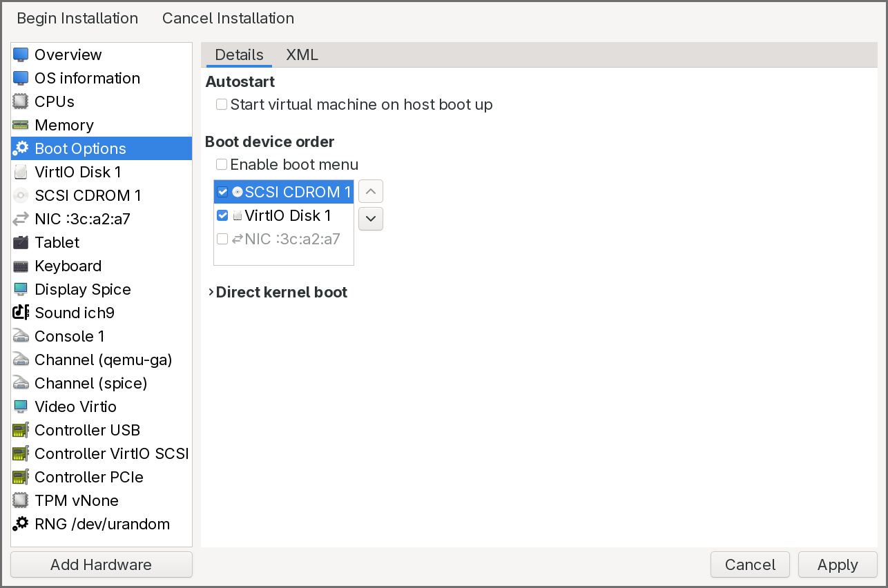Select the CPUs chip icon
Screen dimensions: 888x588
point(21,101)
